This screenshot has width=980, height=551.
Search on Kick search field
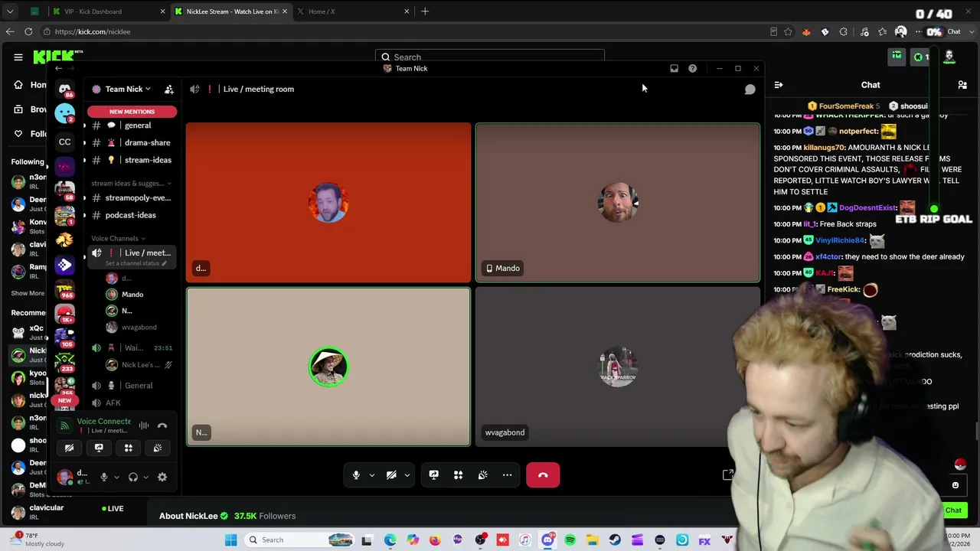pyautogui.click(x=490, y=57)
